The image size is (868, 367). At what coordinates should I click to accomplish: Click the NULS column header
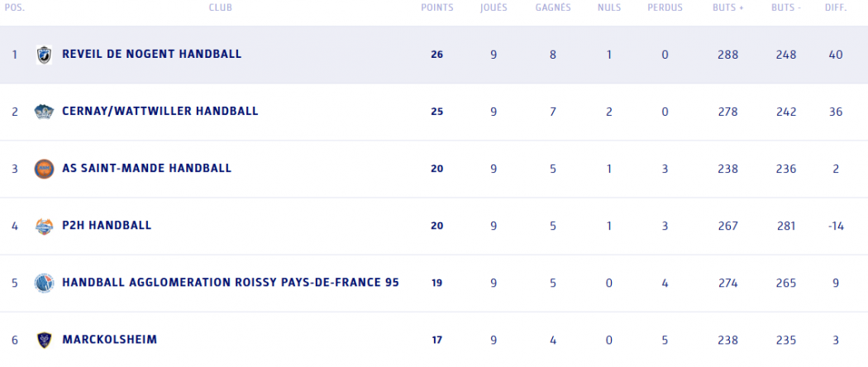(609, 8)
